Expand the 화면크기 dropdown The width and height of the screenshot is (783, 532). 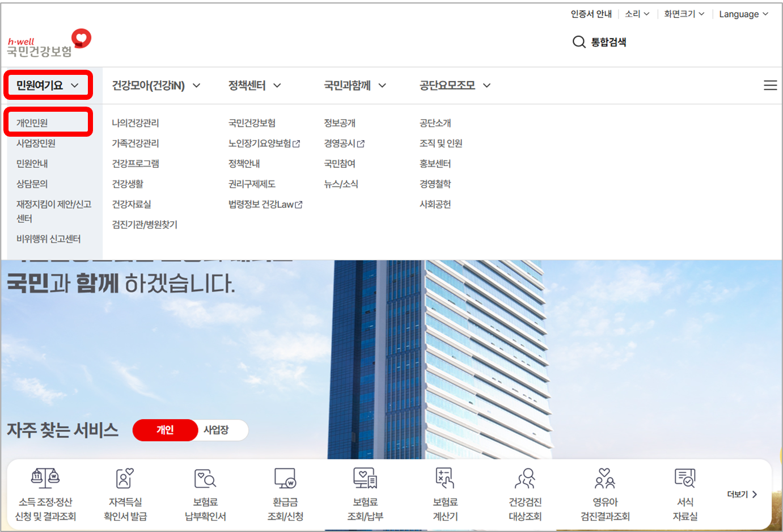[684, 14]
